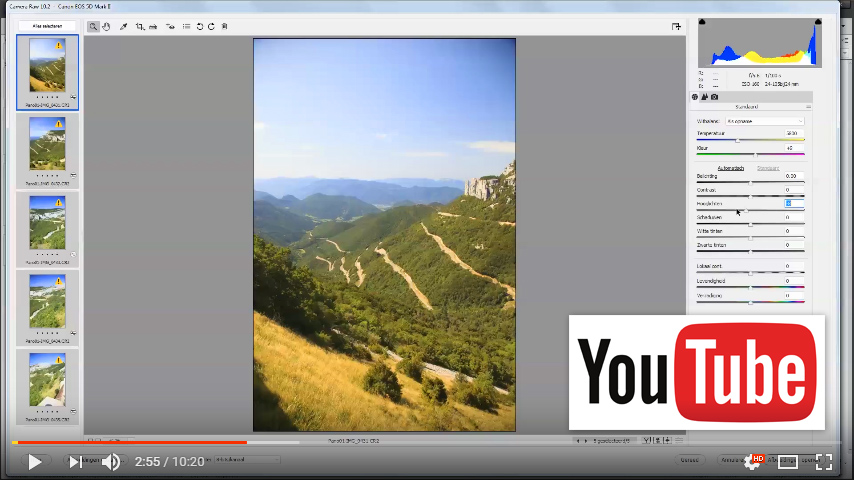Pick the White Balance eyedropper tool
This screenshot has height=480, width=854.
[x=123, y=27]
